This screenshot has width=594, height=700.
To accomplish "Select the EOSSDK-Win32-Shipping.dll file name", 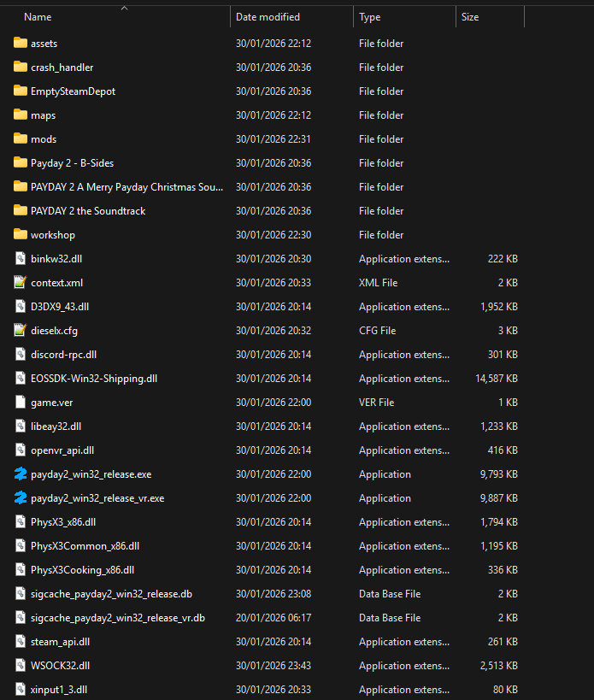I will [x=94, y=379].
